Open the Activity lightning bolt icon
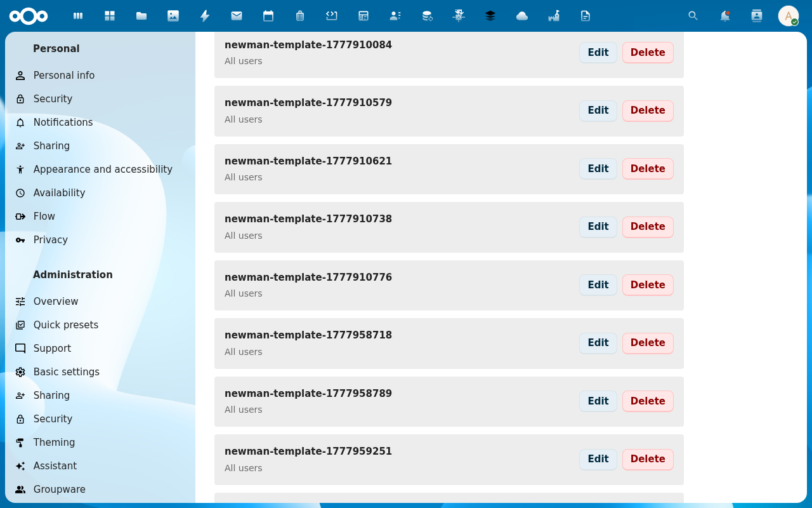 click(205, 16)
